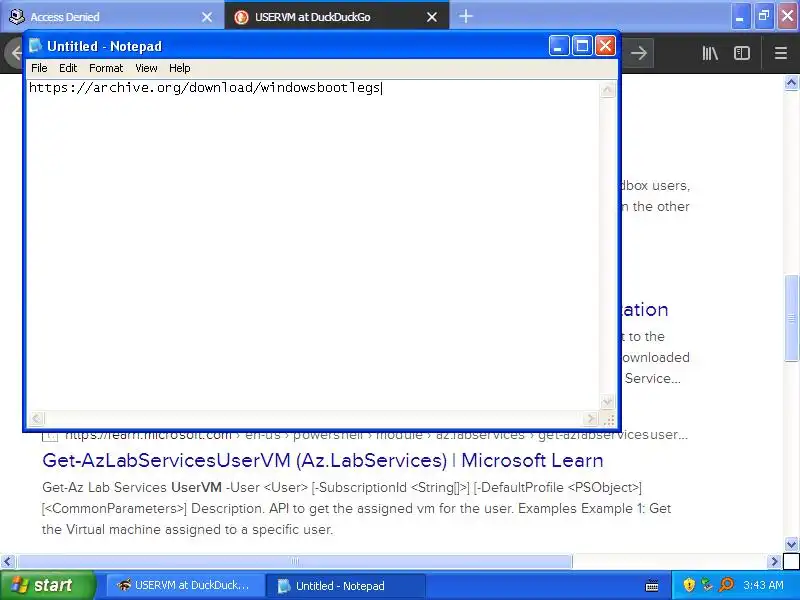Screen dimensions: 800x600
Task: Click the Notepad resize grip corner
Action: tap(608, 419)
